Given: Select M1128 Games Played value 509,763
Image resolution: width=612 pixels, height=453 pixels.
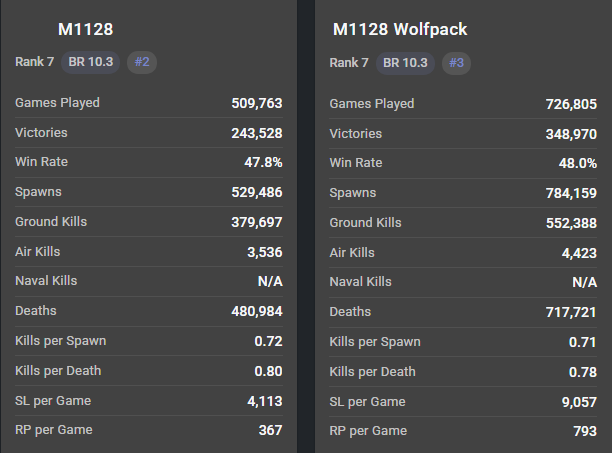Looking at the screenshot, I should [257, 103].
